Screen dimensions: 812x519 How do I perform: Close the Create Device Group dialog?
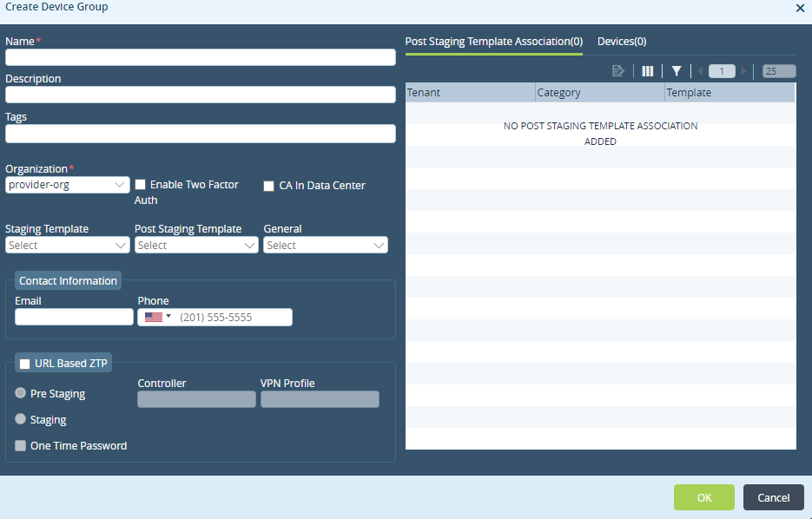(800, 8)
